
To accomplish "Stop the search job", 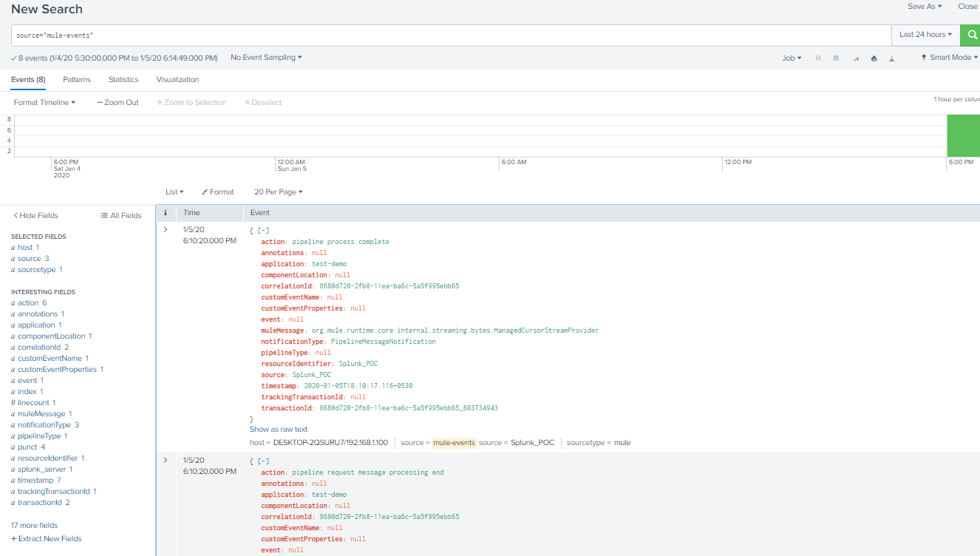I will tap(836, 58).
